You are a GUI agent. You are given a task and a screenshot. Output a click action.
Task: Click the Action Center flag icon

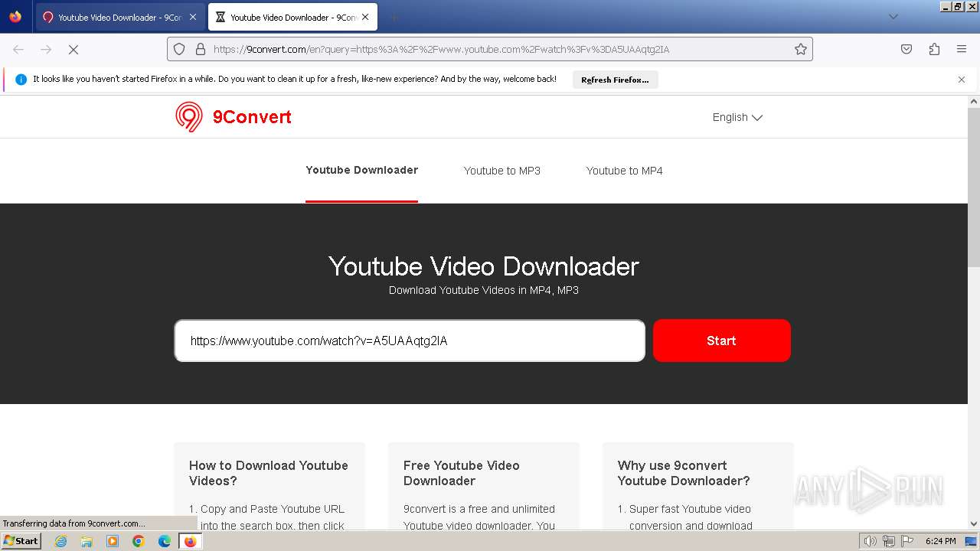point(907,541)
